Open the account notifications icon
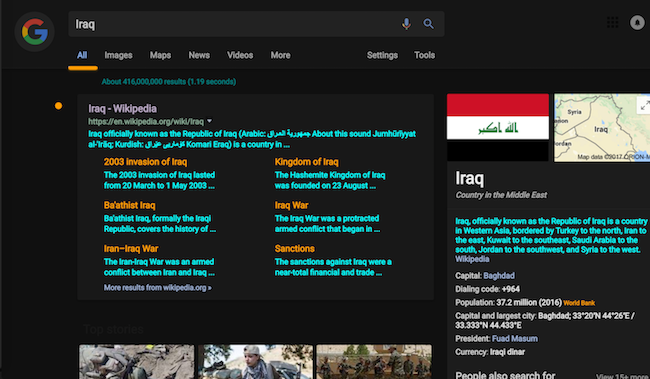The width and height of the screenshot is (650, 379). click(x=637, y=22)
